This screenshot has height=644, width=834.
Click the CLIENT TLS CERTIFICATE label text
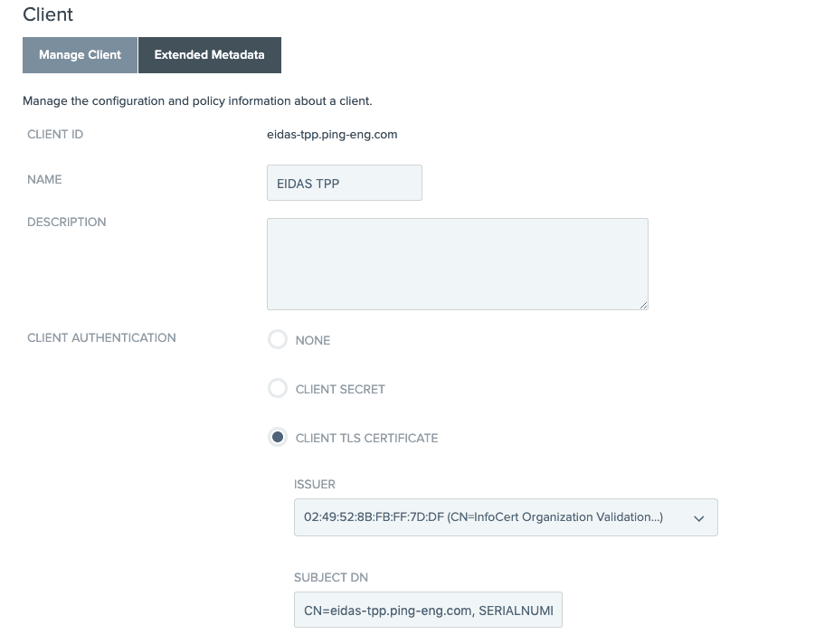367,438
